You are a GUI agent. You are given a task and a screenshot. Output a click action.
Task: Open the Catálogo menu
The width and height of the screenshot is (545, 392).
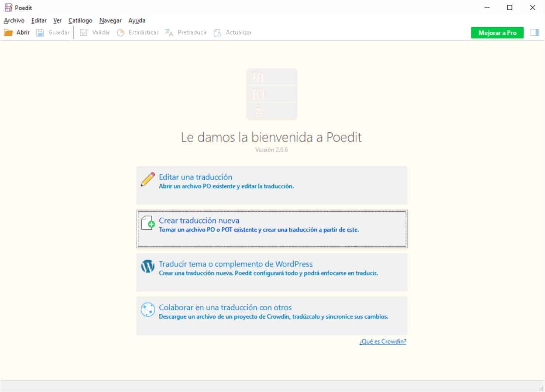pyautogui.click(x=80, y=20)
